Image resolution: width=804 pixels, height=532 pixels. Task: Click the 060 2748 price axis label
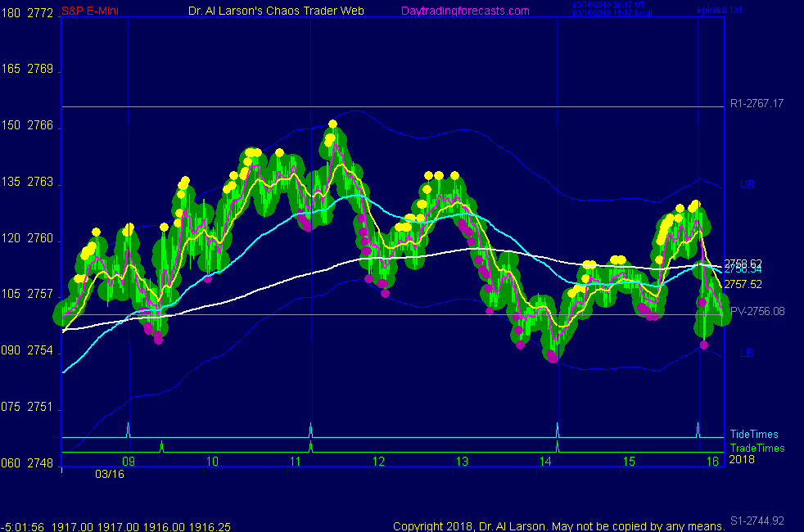click(x=27, y=463)
